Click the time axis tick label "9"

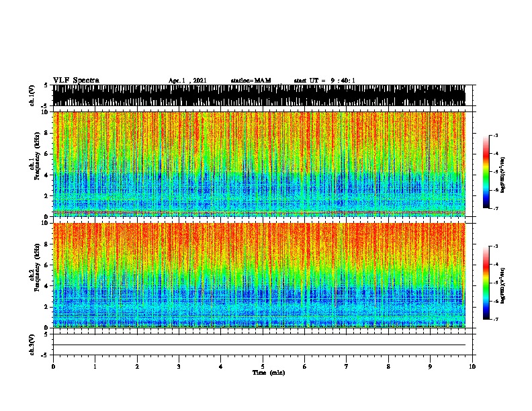[x=430, y=366]
